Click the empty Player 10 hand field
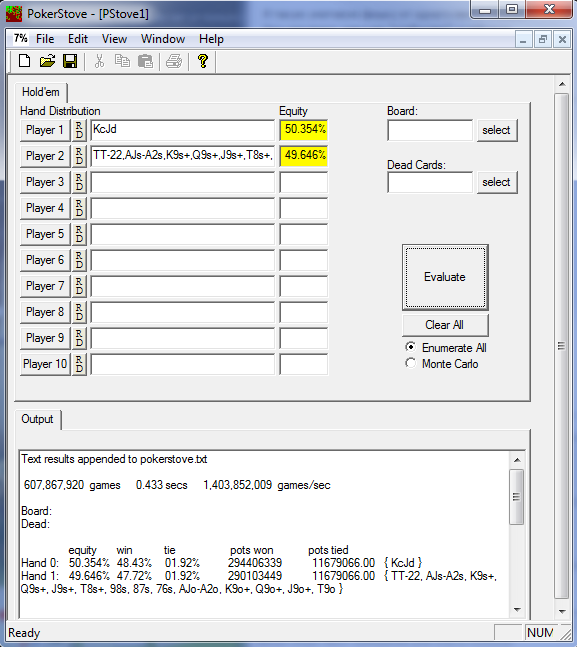 182,364
